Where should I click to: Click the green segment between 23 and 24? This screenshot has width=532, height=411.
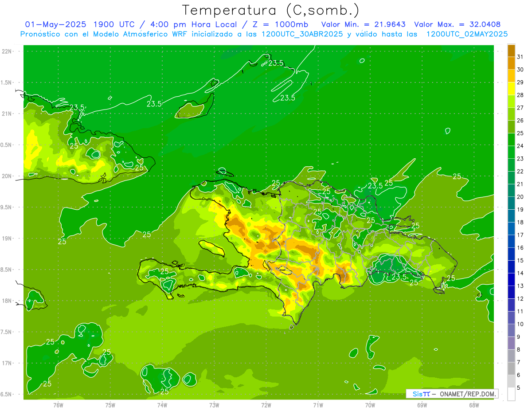tap(511, 152)
